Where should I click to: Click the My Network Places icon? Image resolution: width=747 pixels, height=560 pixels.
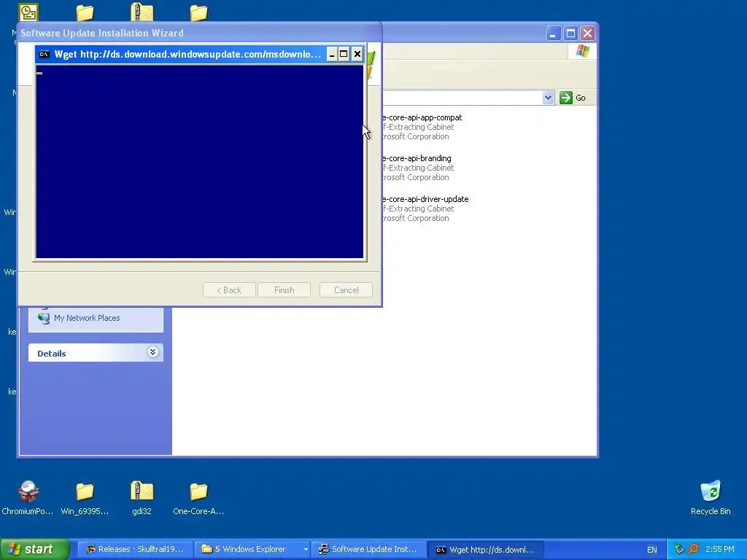point(44,318)
